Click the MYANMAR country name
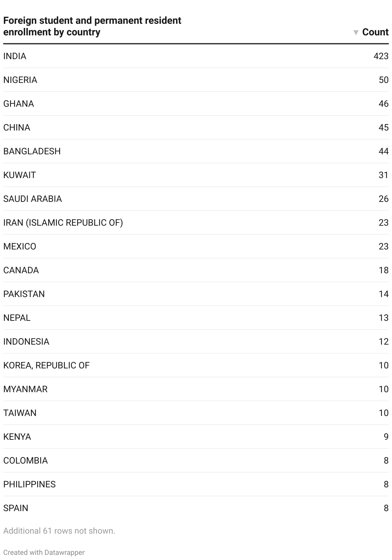This screenshot has height=560, width=392. [x=25, y=389]
